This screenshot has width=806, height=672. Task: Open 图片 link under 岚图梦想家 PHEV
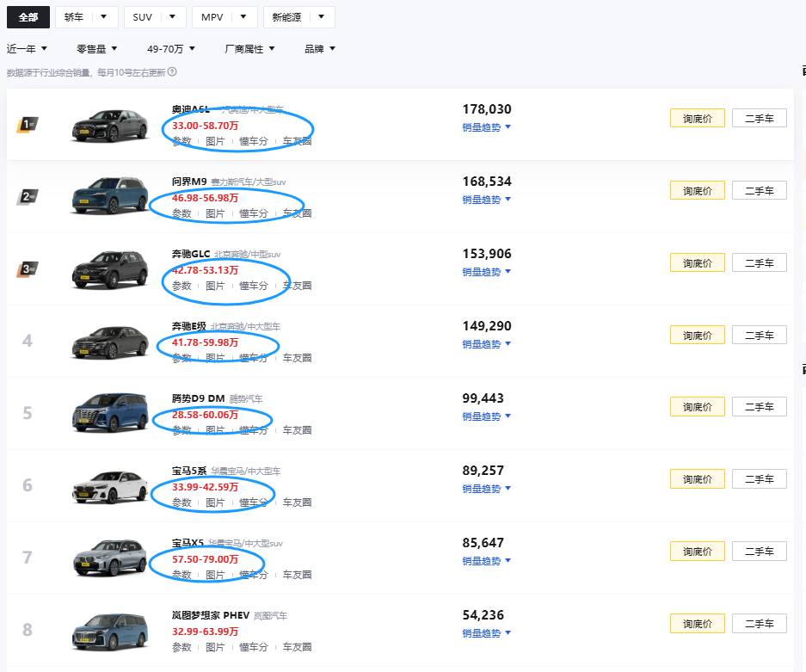[215, 647]
